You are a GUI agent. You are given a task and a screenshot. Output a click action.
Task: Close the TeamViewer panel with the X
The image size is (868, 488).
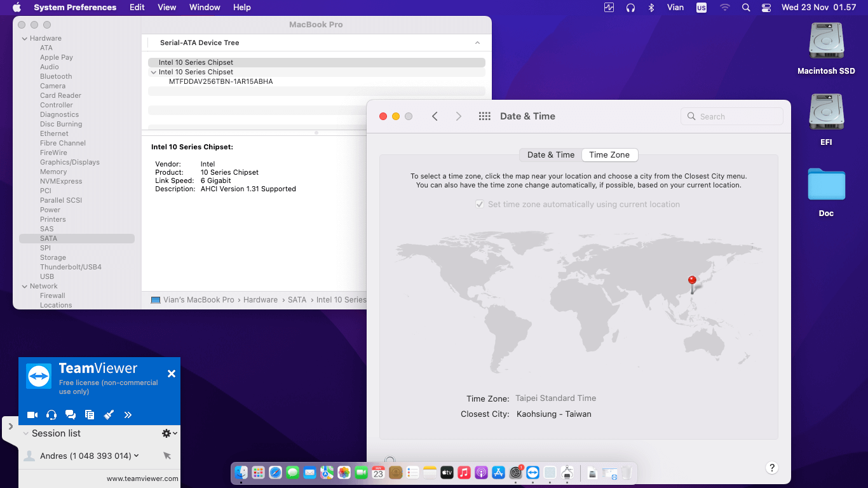172,374
